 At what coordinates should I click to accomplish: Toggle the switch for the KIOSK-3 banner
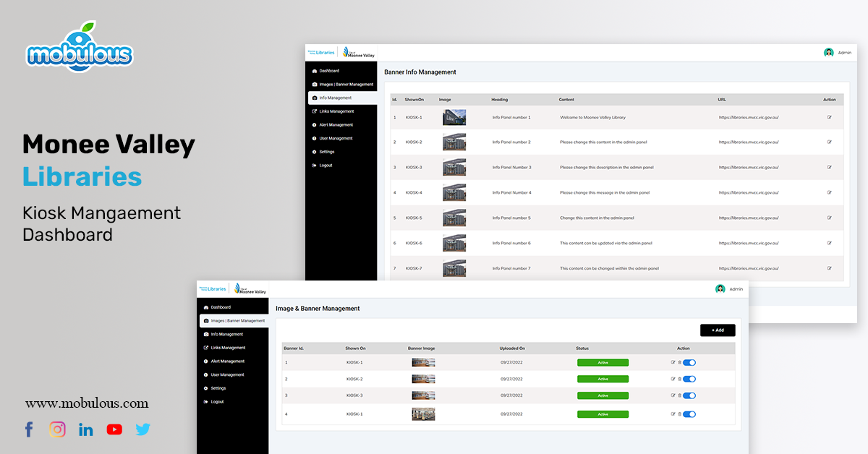coord(689,395)
